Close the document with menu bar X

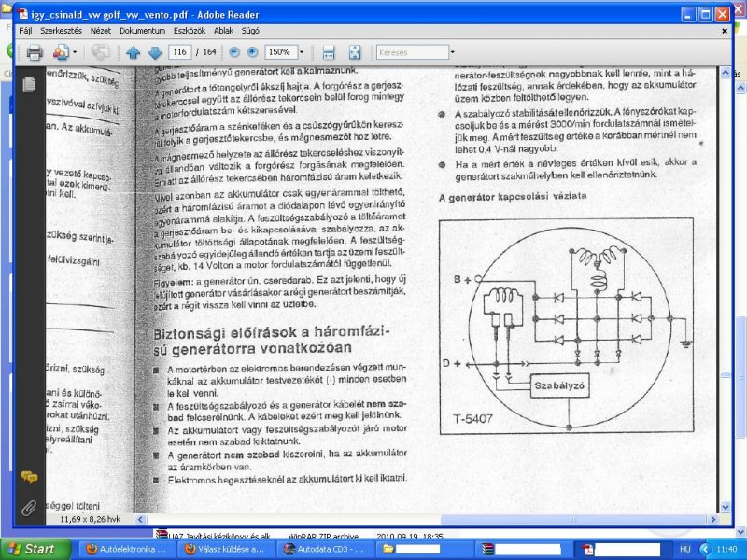725,31
